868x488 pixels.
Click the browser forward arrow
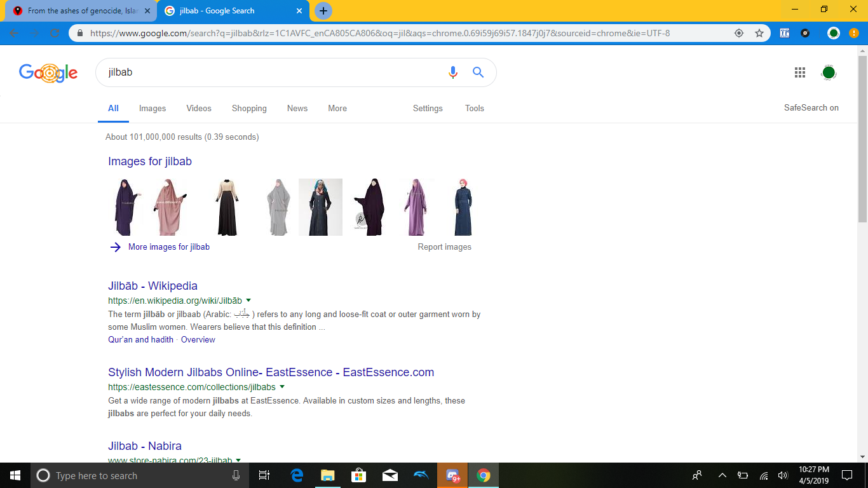click(35, 33)
